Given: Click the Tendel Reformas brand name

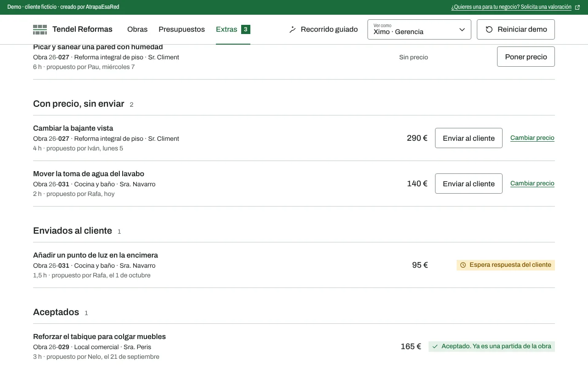Looking at the screenshot, I should click(82, 29).
